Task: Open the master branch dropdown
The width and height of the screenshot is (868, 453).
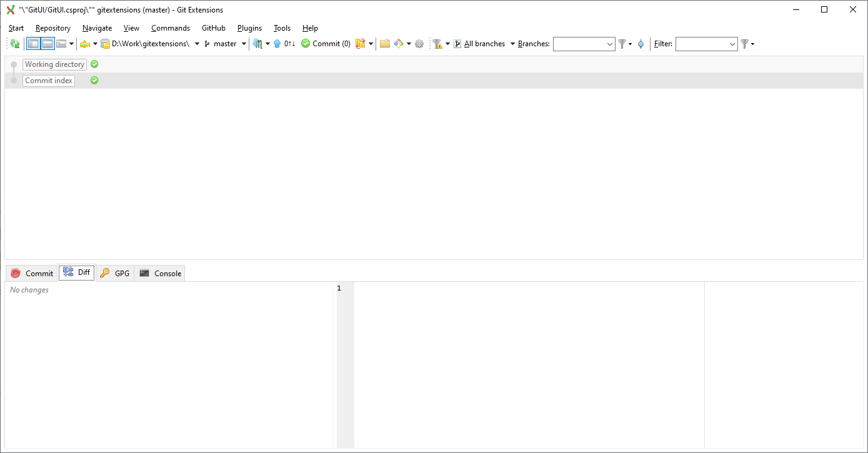Action: (x=244, y=44)
